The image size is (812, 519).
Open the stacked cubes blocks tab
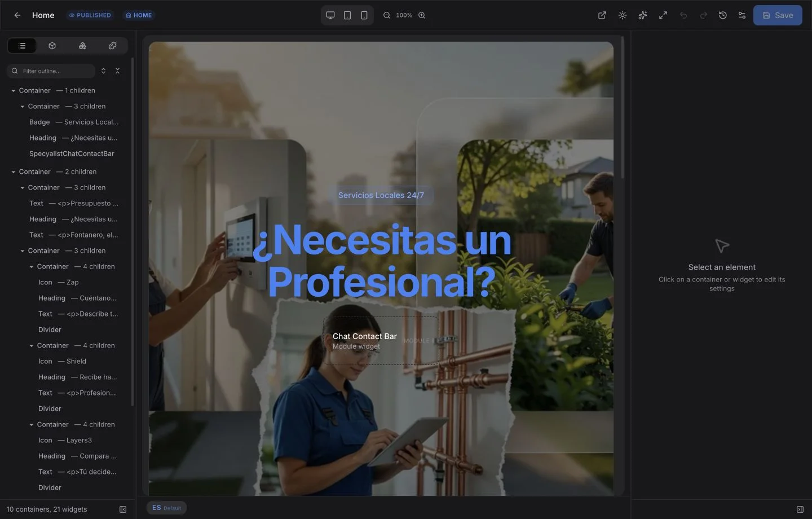82,46
